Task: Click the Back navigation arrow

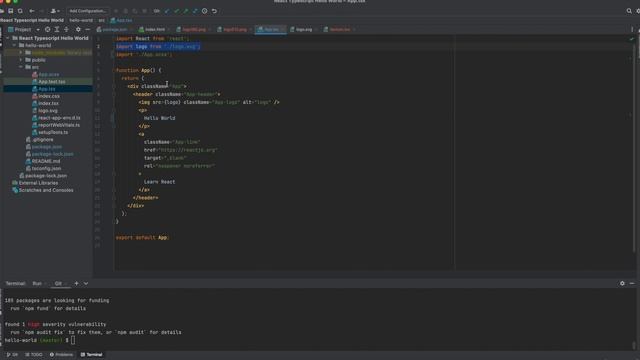Action: [x=32, y=11]
